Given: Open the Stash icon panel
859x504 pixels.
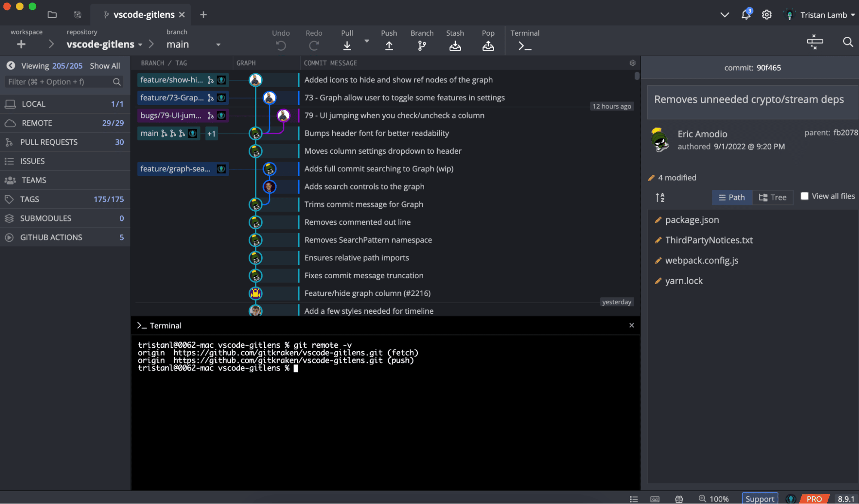Looking at the screenshot, I should (x=455, y=39).
